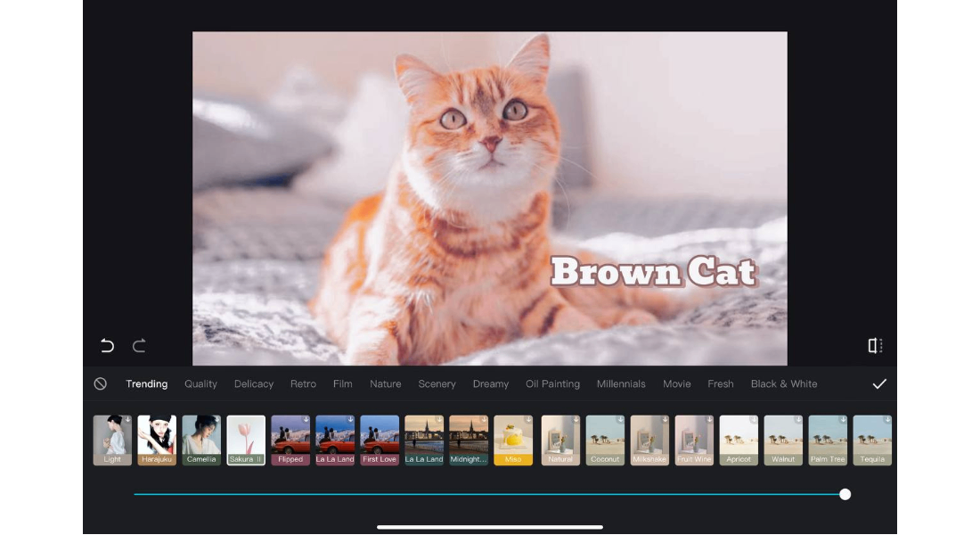Viewport: 980px width, 535px height.
Task: Apply La La Land filter with city skyline
Action: point(424,440)
